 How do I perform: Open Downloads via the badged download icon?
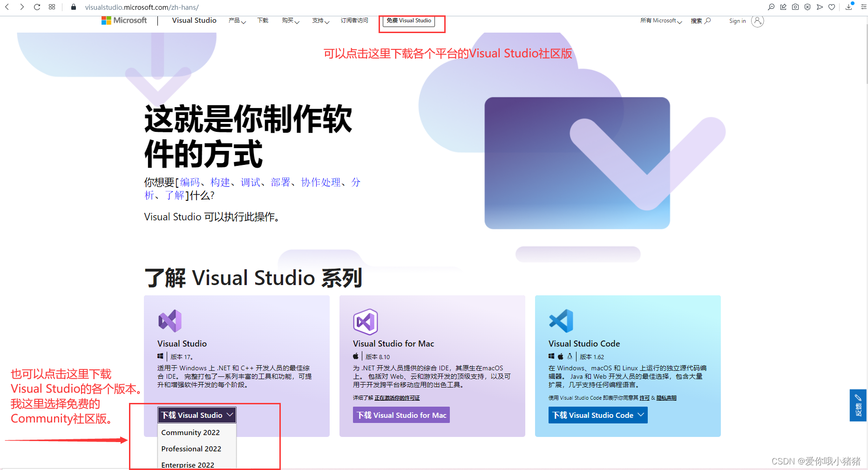coord(848,7)
